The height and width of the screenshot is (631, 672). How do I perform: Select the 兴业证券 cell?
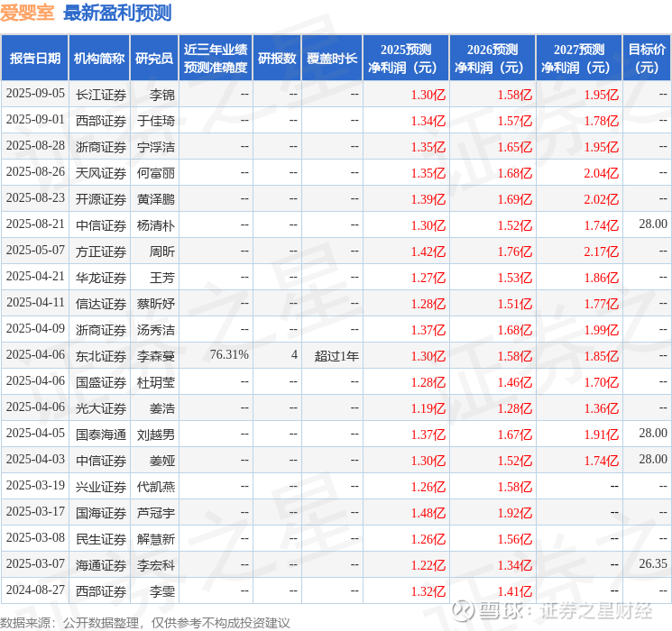click(101, 487)
